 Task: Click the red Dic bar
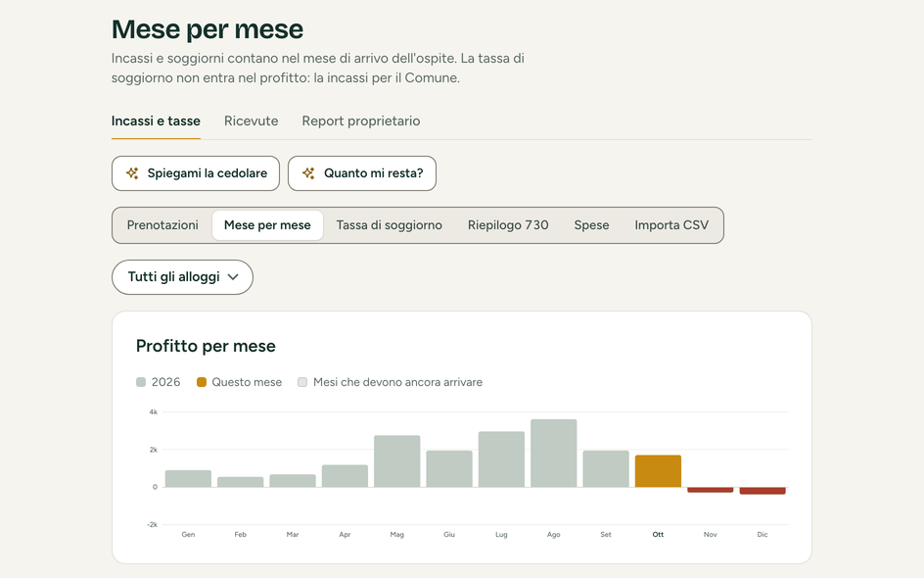[x=762, y=491]
